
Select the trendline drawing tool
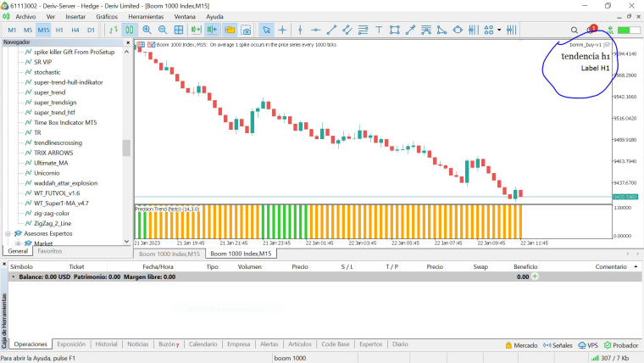click(x=331, y=30)
